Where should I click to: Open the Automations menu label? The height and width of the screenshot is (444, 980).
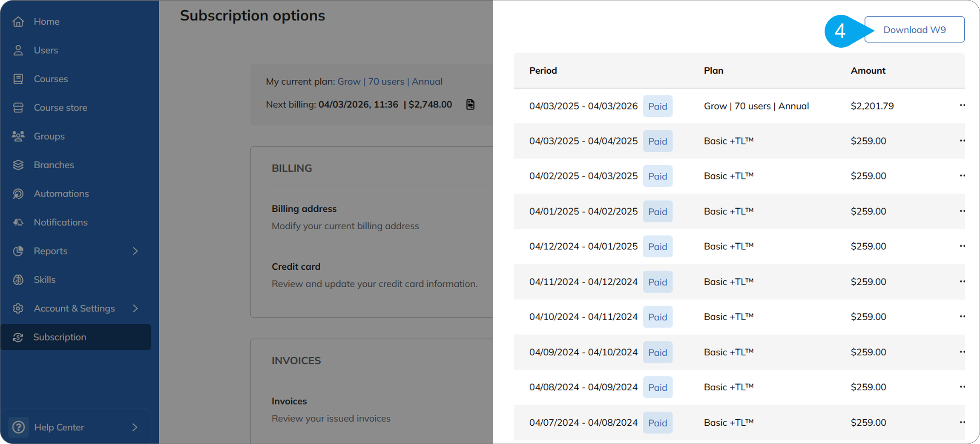61,193
